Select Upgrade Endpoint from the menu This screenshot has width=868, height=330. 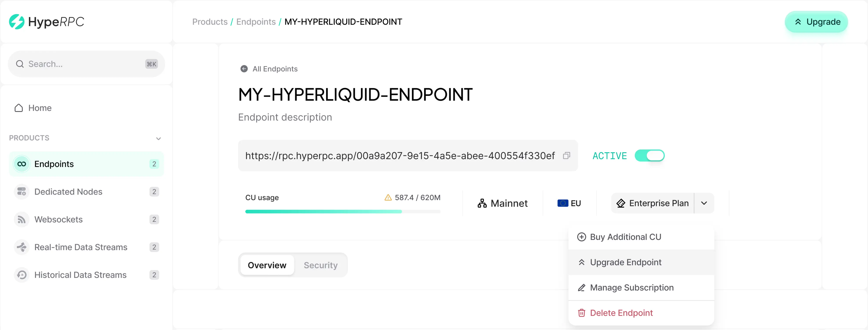(625, 262)
